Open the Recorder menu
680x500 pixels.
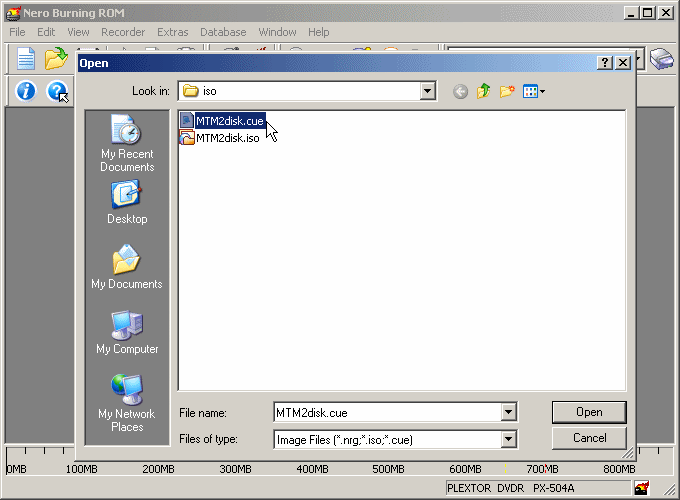[123, 32]
